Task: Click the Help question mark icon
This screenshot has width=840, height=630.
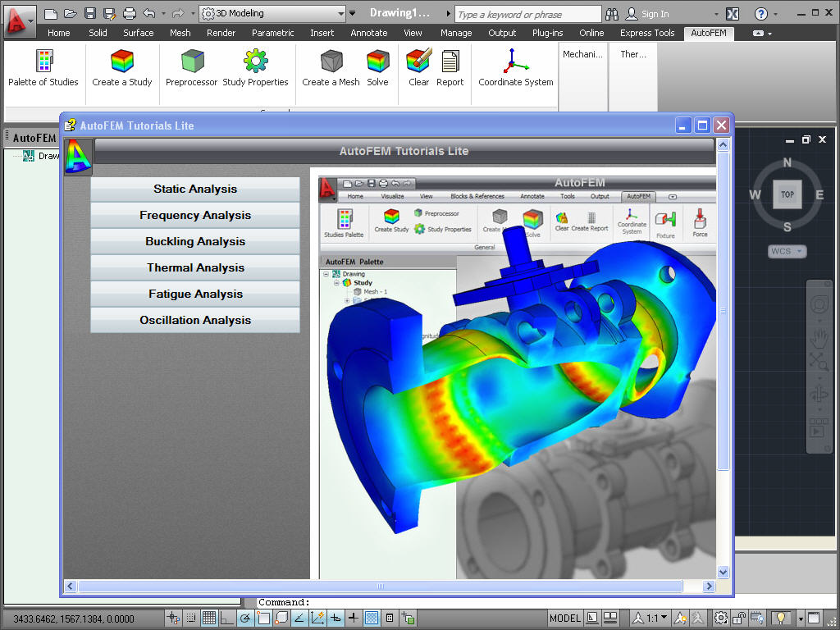Action: tap(760, 14)
